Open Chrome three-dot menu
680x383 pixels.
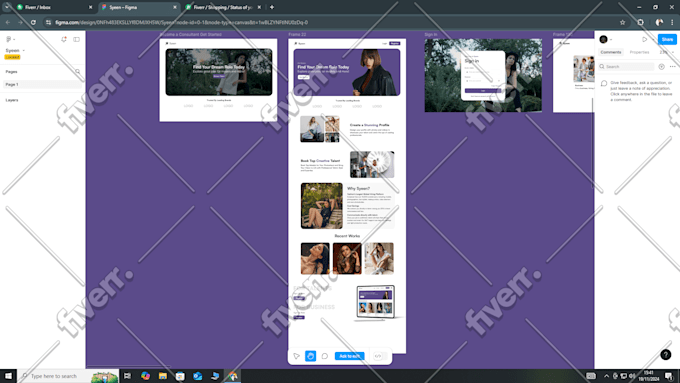point(672,23)
